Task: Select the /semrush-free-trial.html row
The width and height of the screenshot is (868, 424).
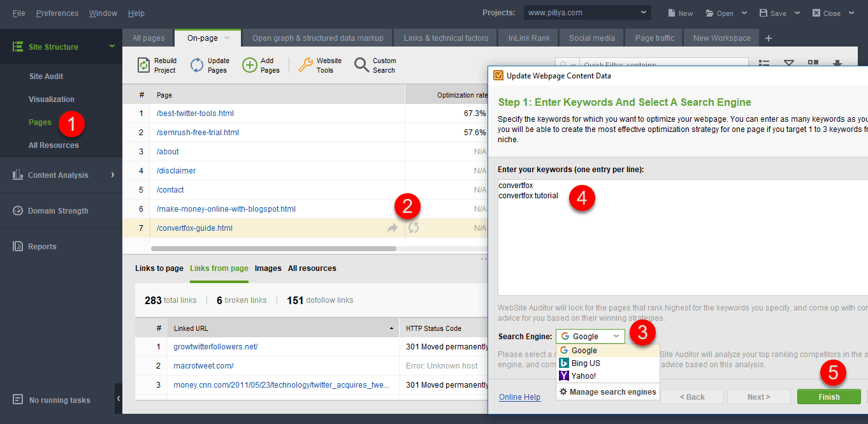Action: tap(305, 133)
